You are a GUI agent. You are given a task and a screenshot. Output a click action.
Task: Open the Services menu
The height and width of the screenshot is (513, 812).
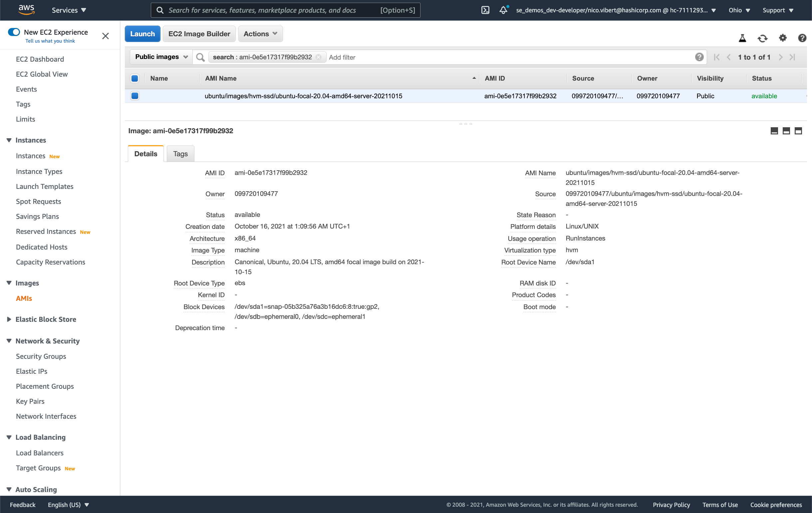[69, 10]
